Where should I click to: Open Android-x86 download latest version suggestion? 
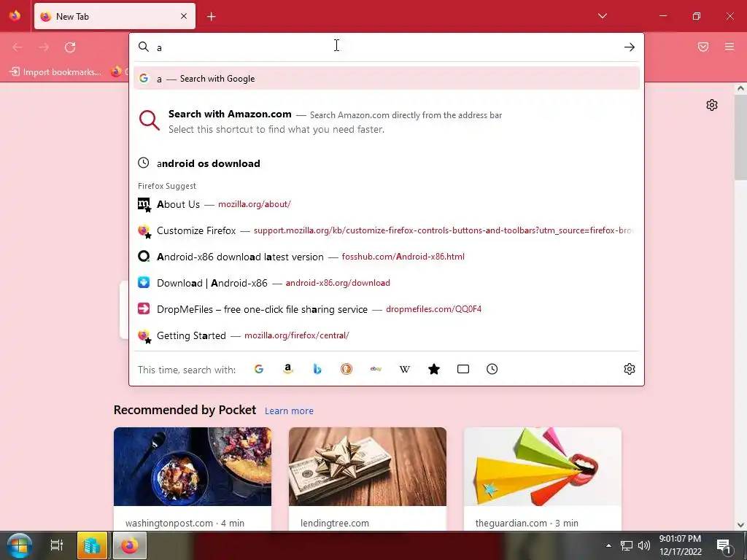[x=387, y=257]
